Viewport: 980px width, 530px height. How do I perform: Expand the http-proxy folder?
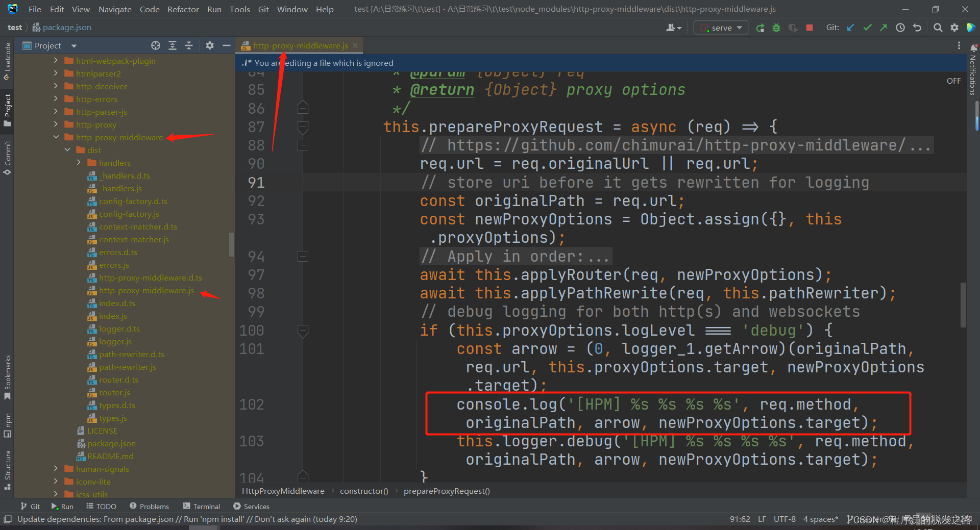[x=56, y=124]
